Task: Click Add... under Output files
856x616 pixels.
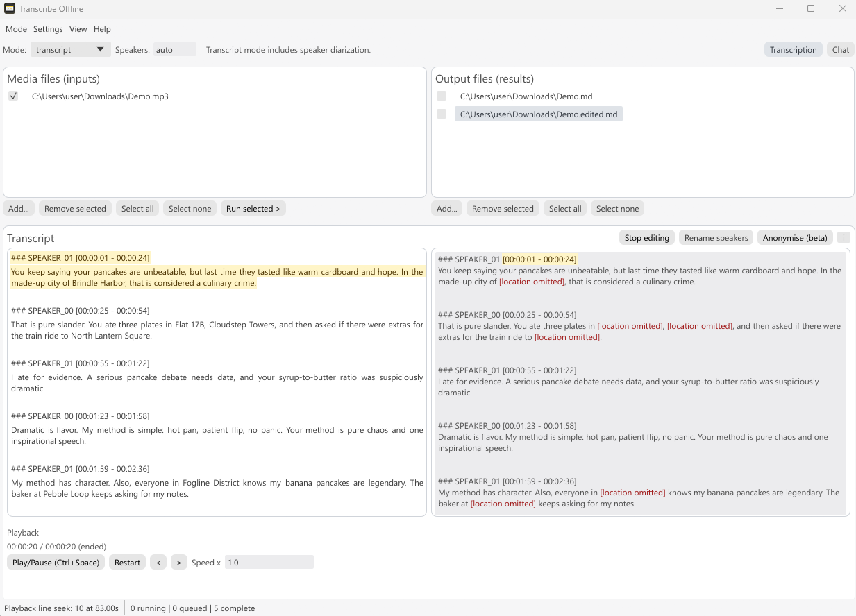Action: [446, 209]
